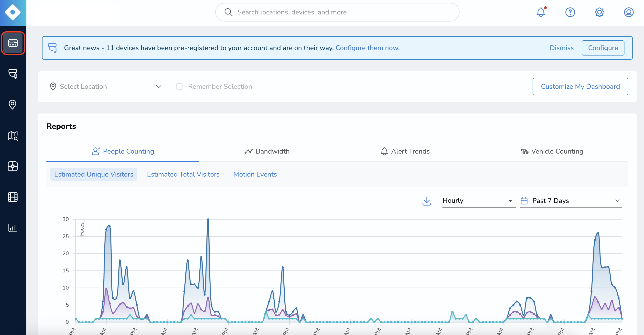Click the calendar icon beside Past 7 Days
This screenshot has width=644, height=335.
point(524,201)
